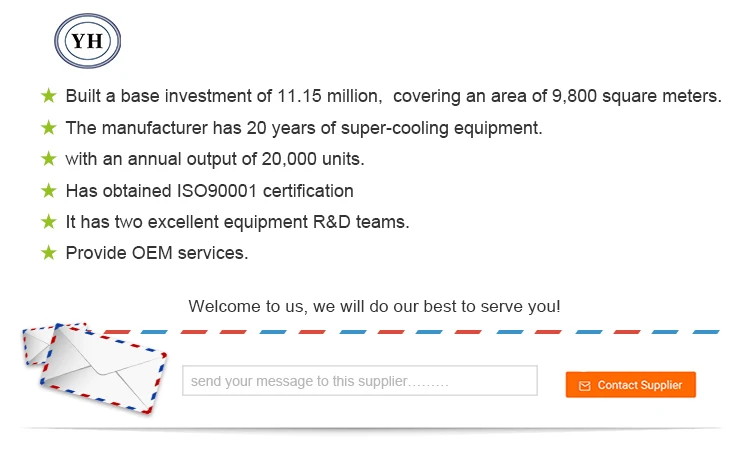Viewport: 750px width, 474px height.
Task: Focus the 'send your message to this supplier' field
Action: [x=359, y=381]
